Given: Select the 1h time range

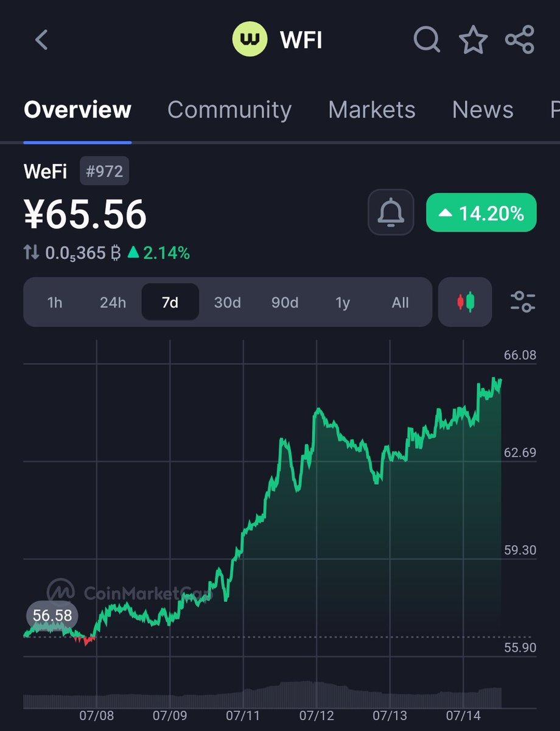Looking at the screenshot, I should 55,302.
